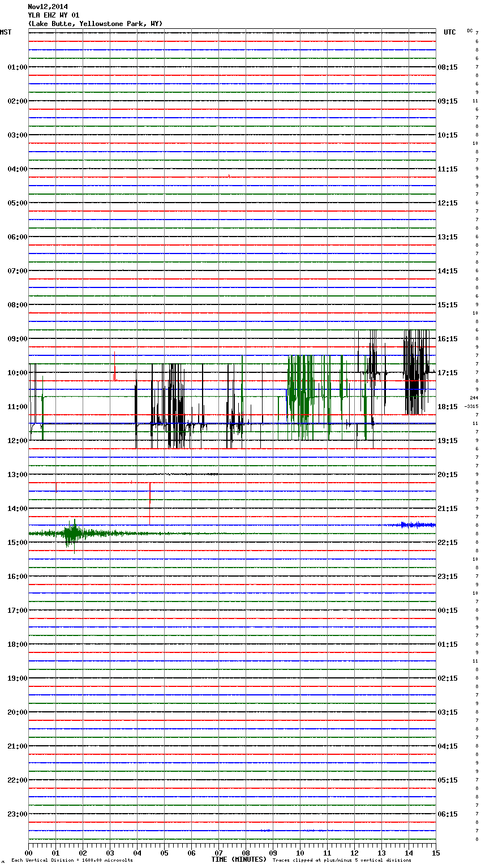This screenshot has width=481, height=868.
Task: Click the 02:15 UTC time label
Action: click(x=448, y=678)
